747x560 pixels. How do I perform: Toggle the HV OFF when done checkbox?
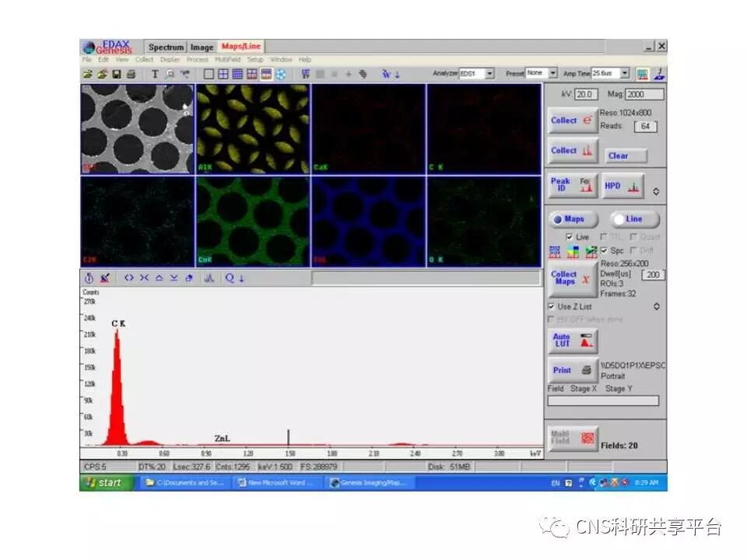click(551, 319)
